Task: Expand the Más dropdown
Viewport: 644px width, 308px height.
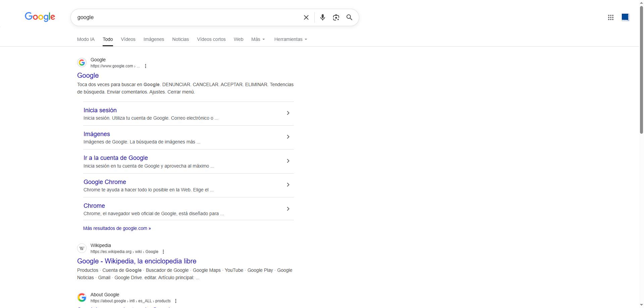Action: click(x=258, y=39)
